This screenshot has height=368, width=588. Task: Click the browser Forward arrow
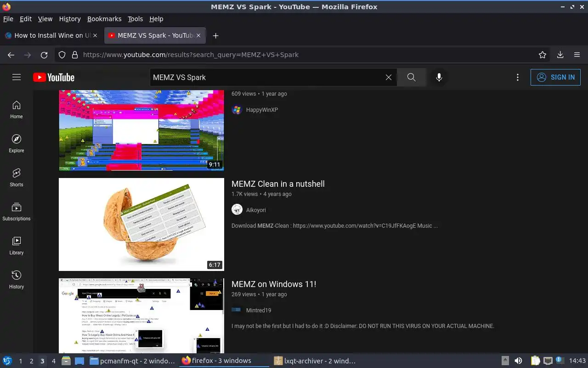[x=28, y=55]
